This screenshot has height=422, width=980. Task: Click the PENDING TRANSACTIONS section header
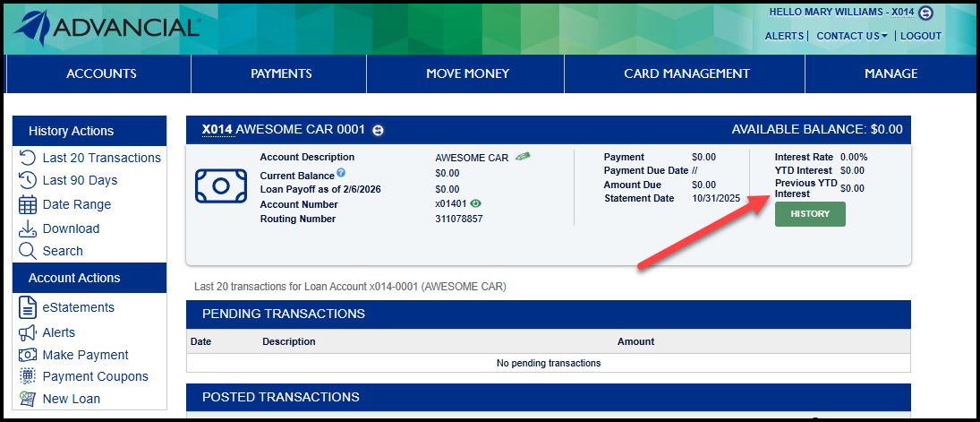tap(548, 314)
